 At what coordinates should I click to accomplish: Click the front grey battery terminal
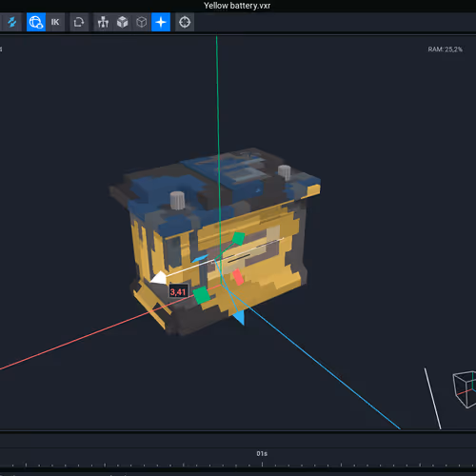click(177, 201)
